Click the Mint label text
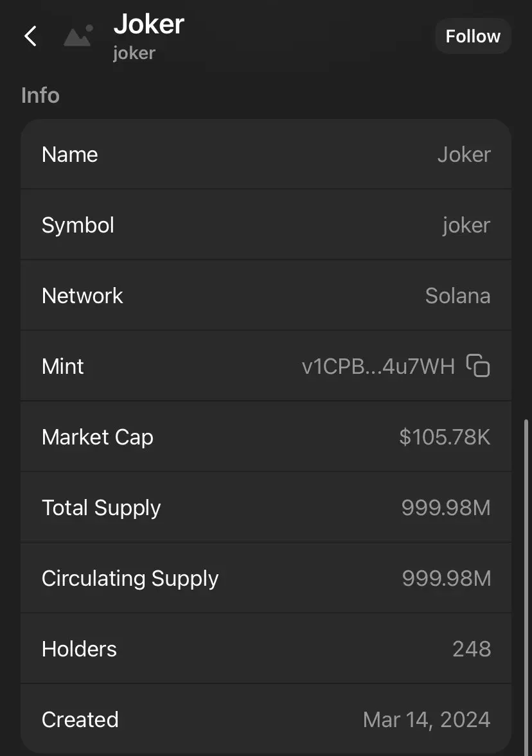Screen dimensions: 532x756 point(63,366)
